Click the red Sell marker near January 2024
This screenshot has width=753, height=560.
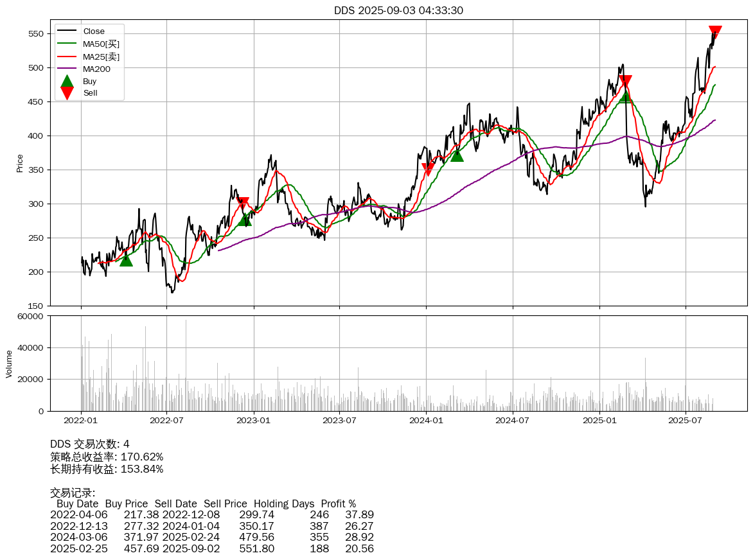pos(428,169)
